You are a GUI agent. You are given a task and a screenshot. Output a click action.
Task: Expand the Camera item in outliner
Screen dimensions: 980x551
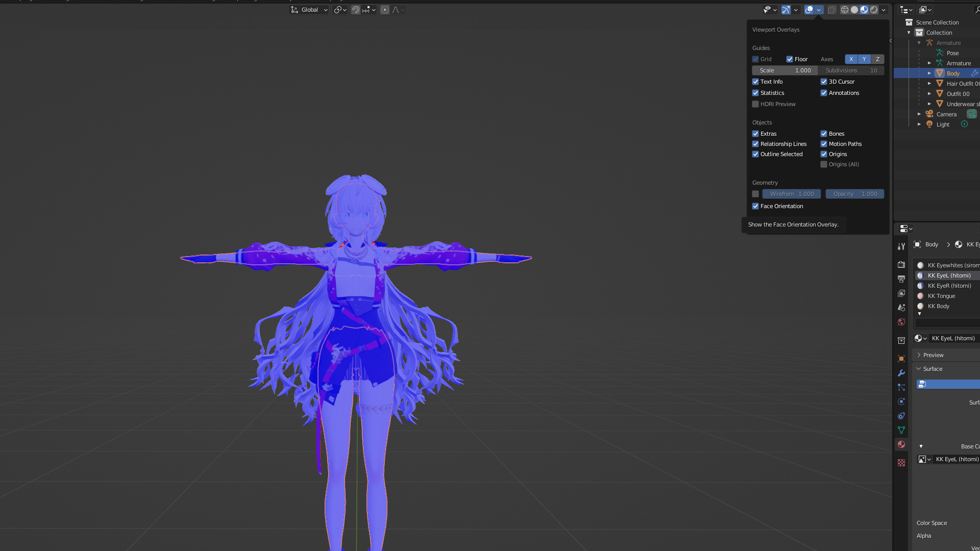click(x=919, y=114)
